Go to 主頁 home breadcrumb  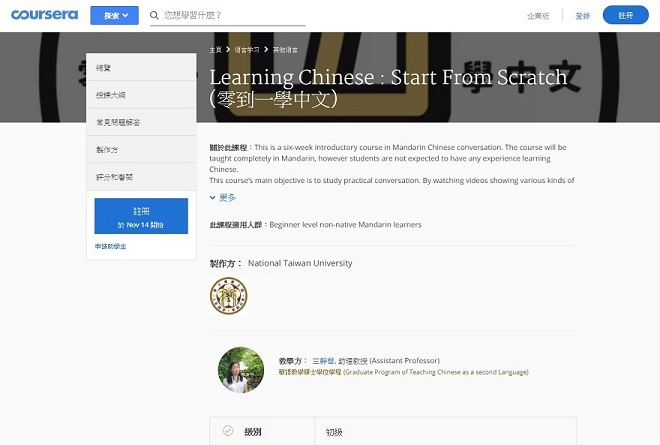[x=216, y=50]
